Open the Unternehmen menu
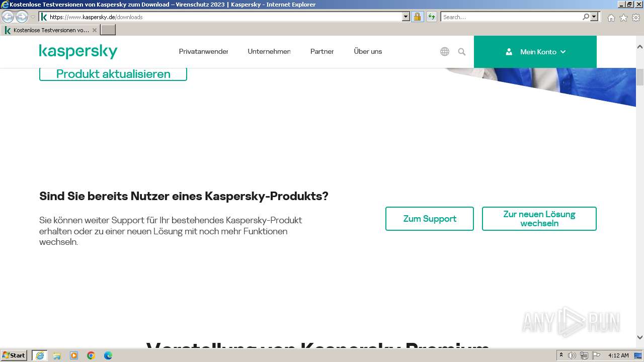Viewport: 644px width, 362px height. [x=269, y=51]
